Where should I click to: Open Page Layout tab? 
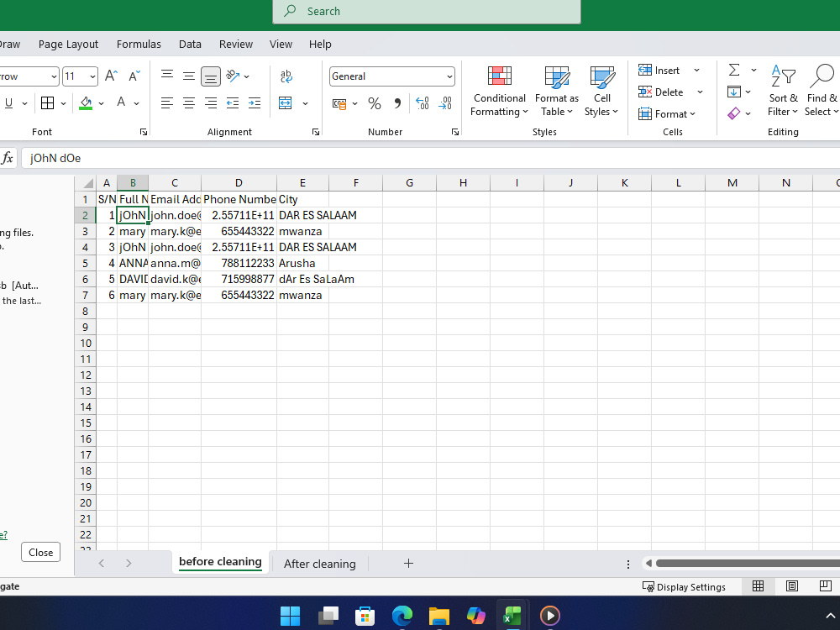(x=68, y=44)
